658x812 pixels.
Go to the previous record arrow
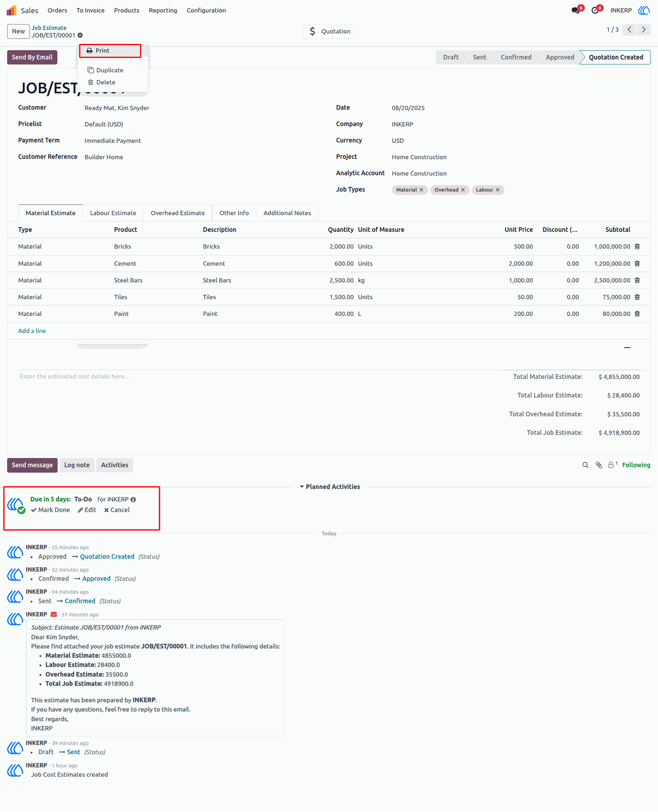click(629, 30)
